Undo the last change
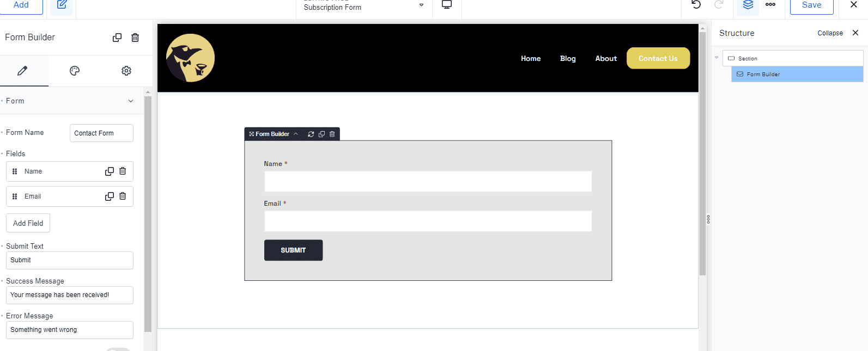 coord(696,5)
